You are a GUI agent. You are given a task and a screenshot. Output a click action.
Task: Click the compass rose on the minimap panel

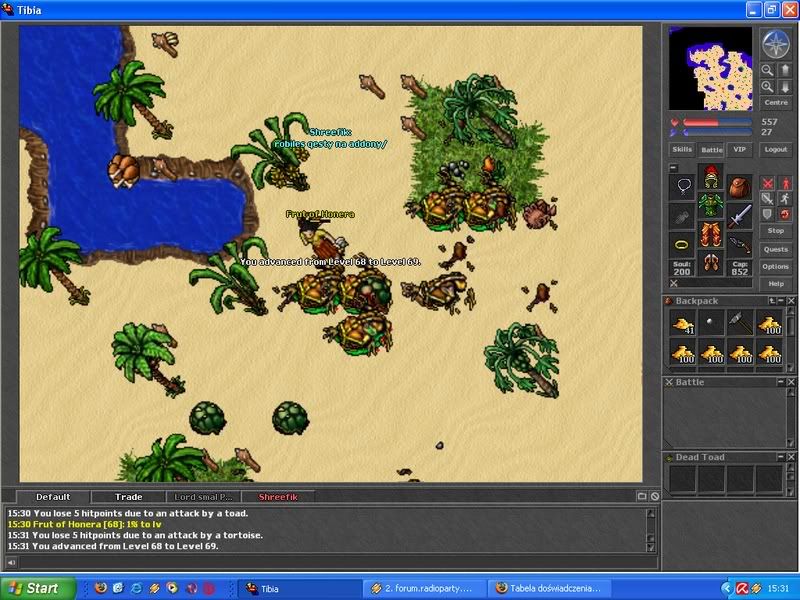[776, 44]
